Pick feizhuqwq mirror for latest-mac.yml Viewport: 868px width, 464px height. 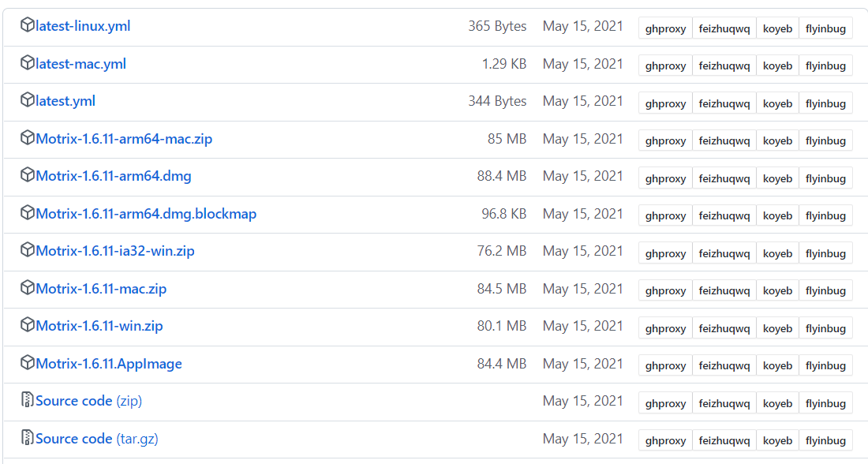point(724,65)
